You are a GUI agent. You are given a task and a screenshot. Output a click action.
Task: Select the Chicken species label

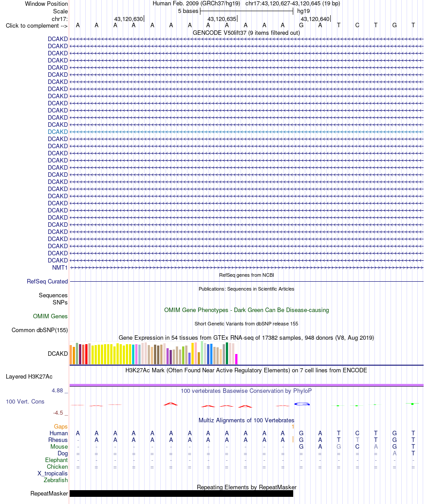tap(57, 467)
